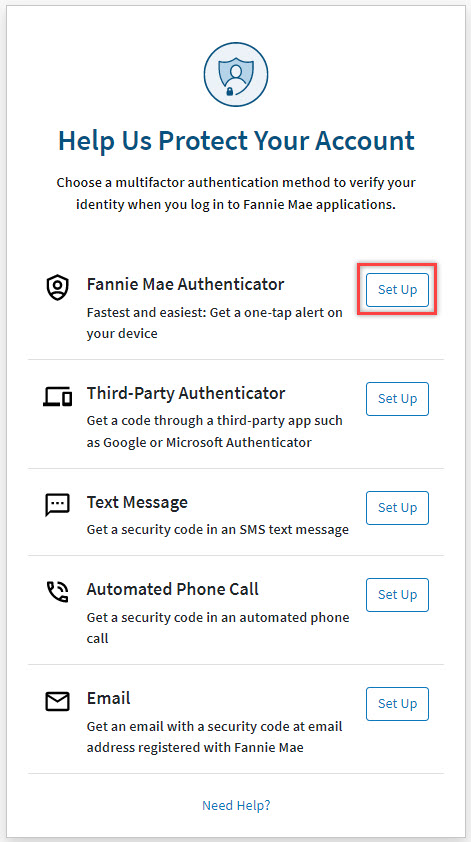Set up the Fannie Mae Authenticator

pyautogui.click(x=397, y=290)
